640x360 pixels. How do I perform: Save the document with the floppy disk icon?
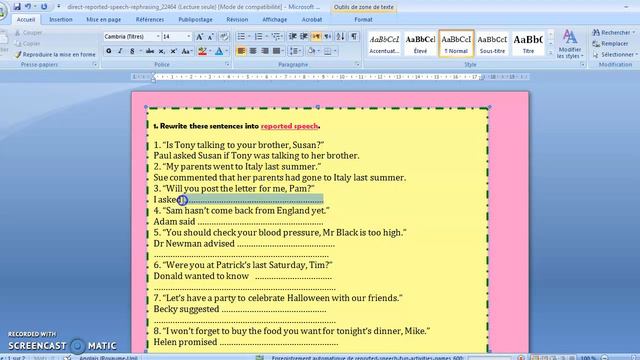(x=17, y=7)
